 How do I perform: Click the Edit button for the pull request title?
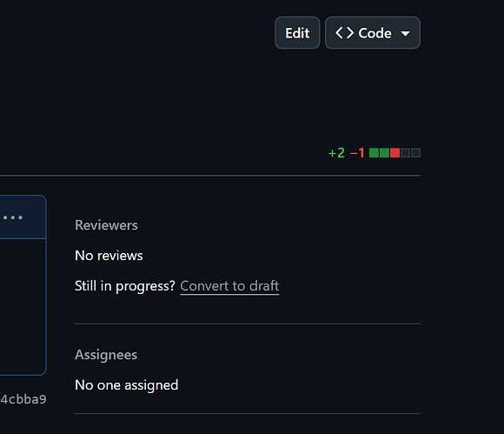coord(297,33)
